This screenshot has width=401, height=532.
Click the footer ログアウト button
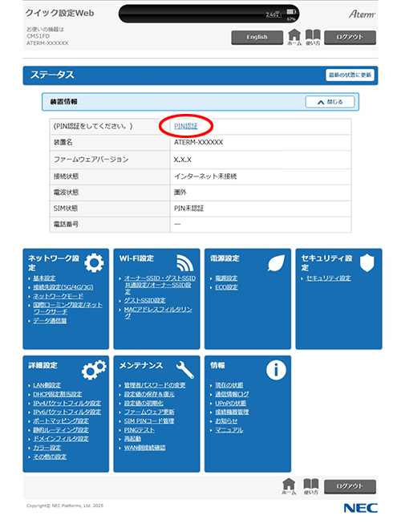pyautogui.click(x=350, y=486)
